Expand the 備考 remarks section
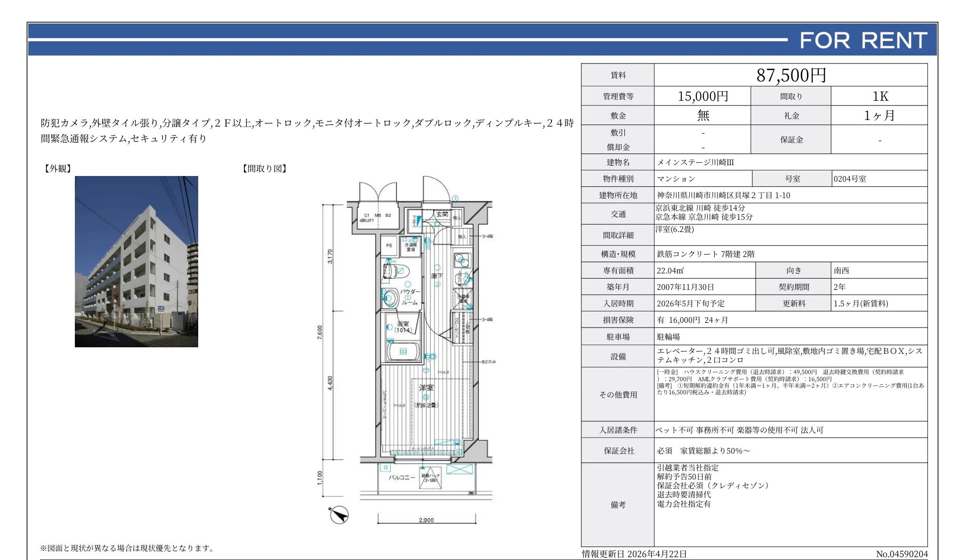The image size is (968, 560). (620, 504)
